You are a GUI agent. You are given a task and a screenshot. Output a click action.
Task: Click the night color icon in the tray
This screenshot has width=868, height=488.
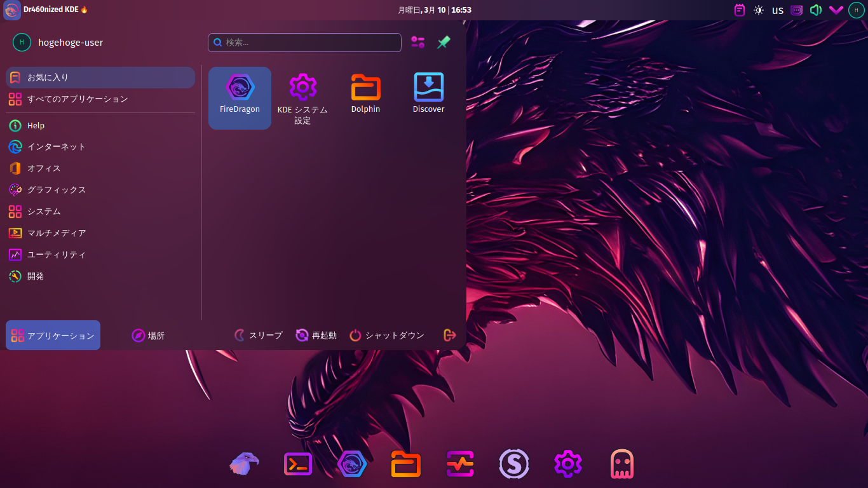(x=759, y=10)
